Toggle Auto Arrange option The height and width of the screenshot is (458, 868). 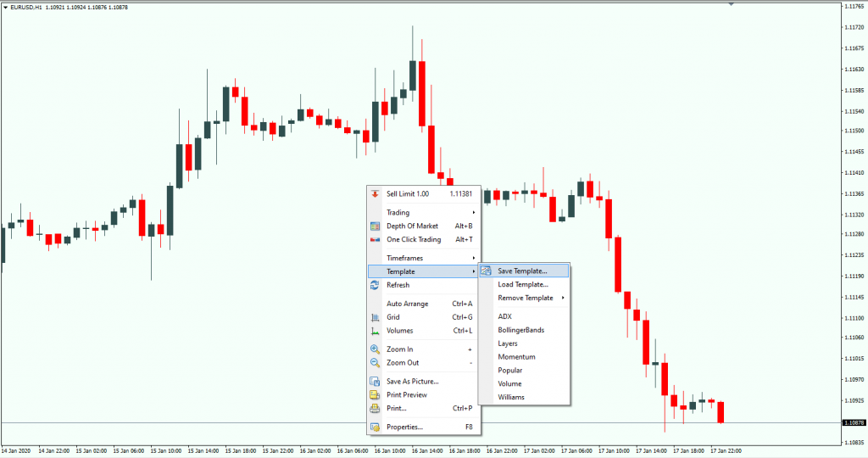pyautogui.click(x=407, y=304)
